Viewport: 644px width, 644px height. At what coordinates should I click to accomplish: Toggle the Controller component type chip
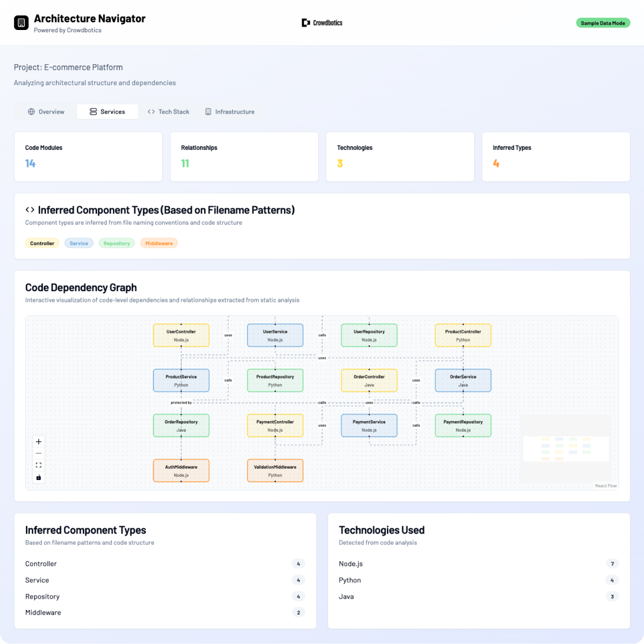pyautogui.click(x=42, y=243)
